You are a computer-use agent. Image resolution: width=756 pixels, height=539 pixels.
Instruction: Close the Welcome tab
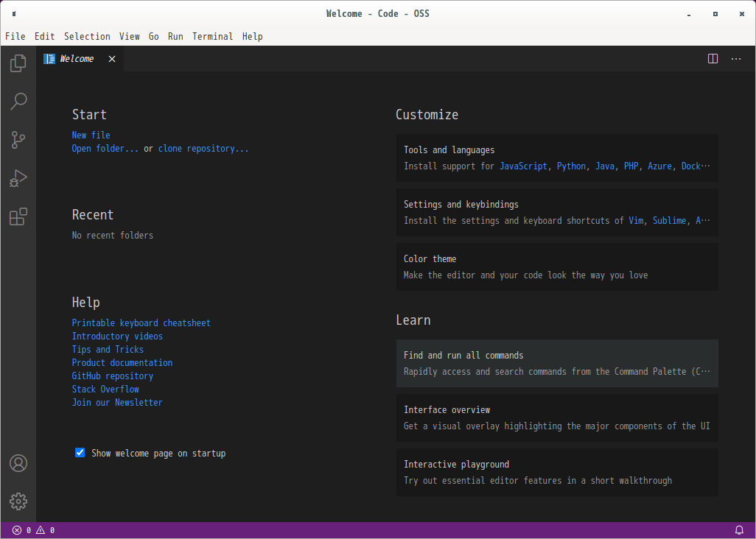pyautogui.click(x=112, y=59)
